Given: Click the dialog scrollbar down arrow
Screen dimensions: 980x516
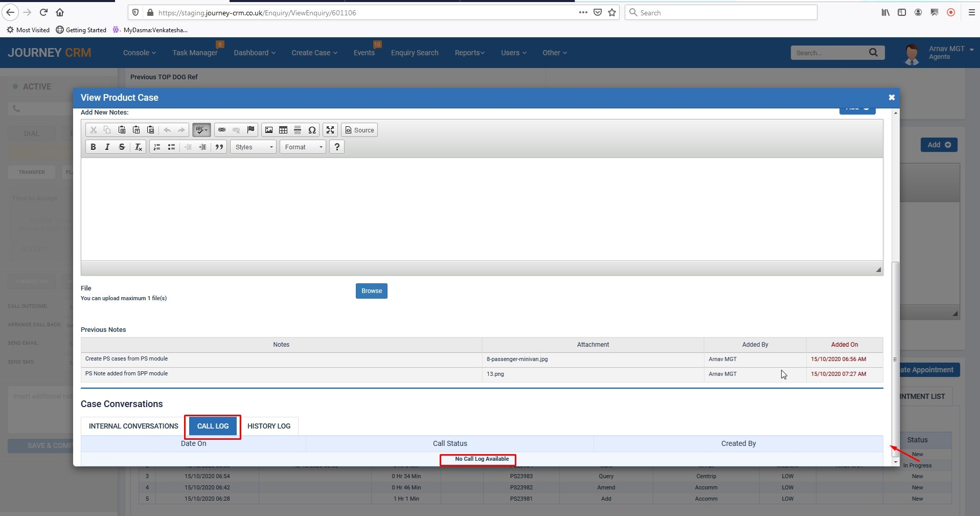Looking at the screenshot, I should (895, 462).
